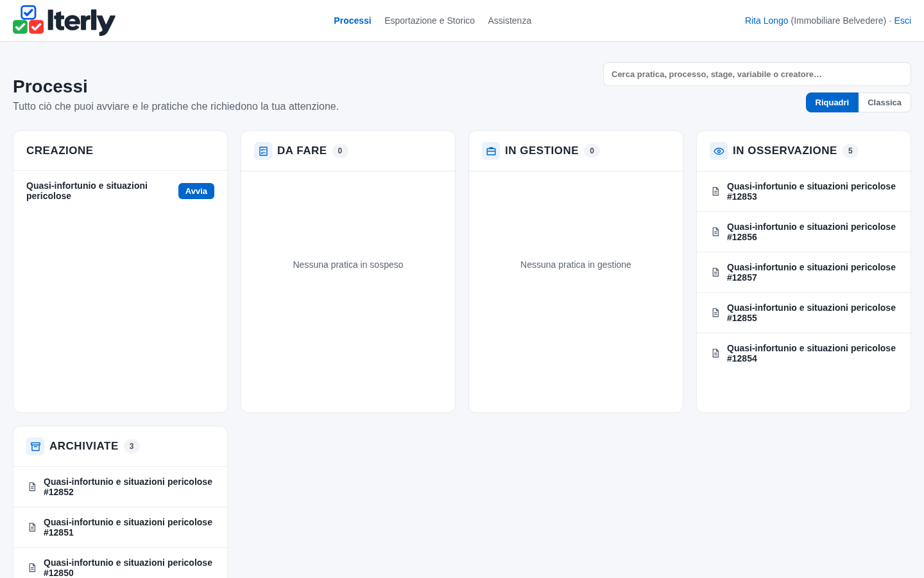
Task: Click the Archiviate archive box icon
Action: coord(35,446)
